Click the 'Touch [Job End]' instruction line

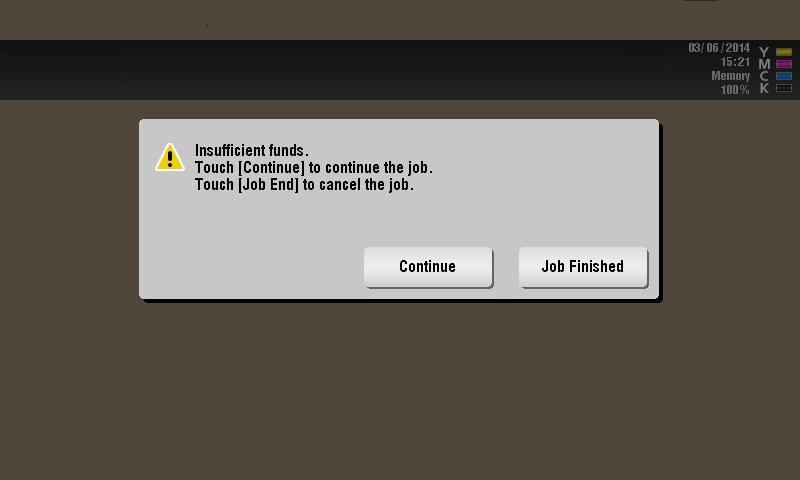click(304, 184)
